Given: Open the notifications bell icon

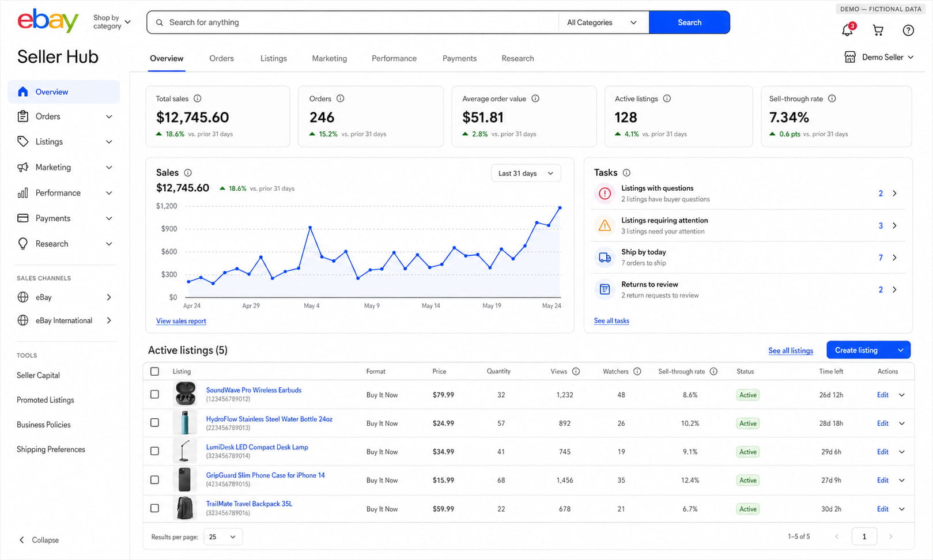Looking at the screenshot, I should pyautogui.click(x=848, y=30).
